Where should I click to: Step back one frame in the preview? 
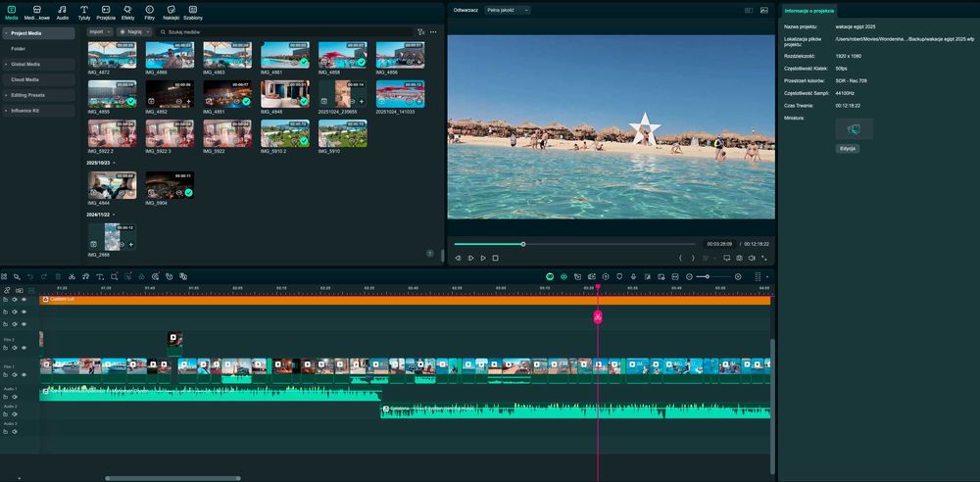point(458,258)
